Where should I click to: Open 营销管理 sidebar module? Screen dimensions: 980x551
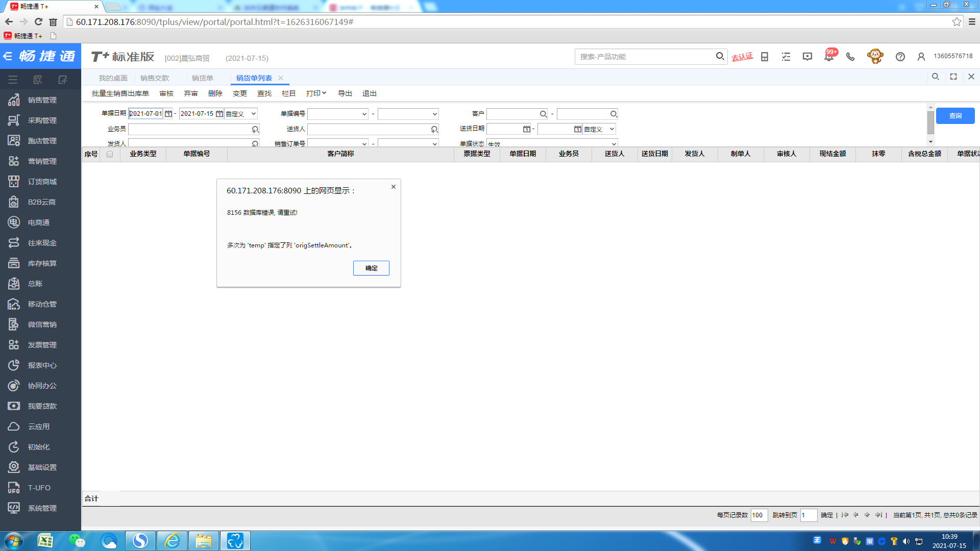41,161
